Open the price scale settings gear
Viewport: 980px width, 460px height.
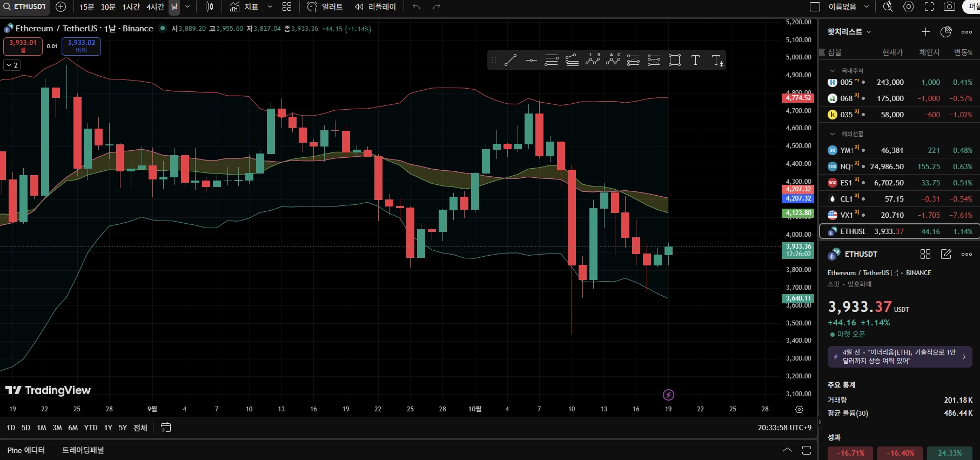click(800, 409)
